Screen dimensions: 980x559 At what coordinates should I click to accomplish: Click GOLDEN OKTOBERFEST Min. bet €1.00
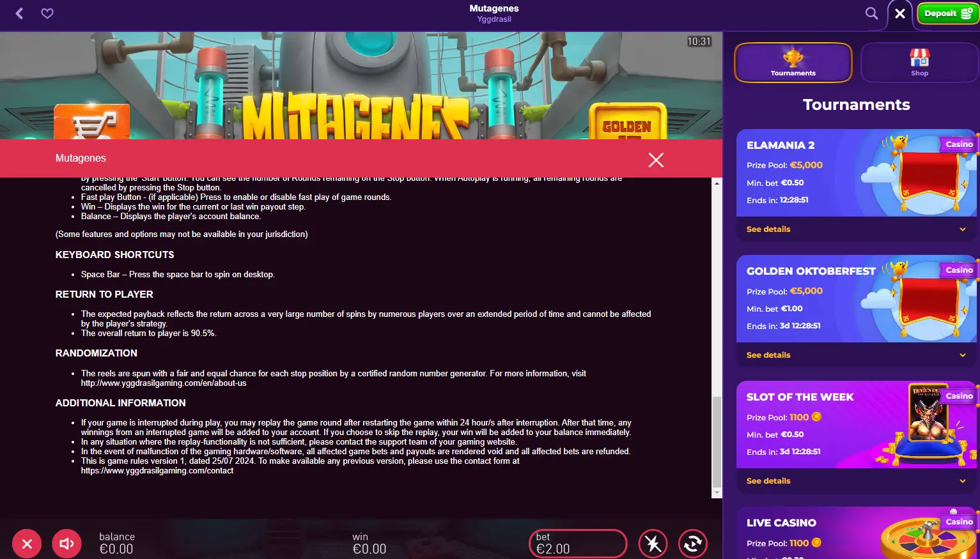coord(775,309)
